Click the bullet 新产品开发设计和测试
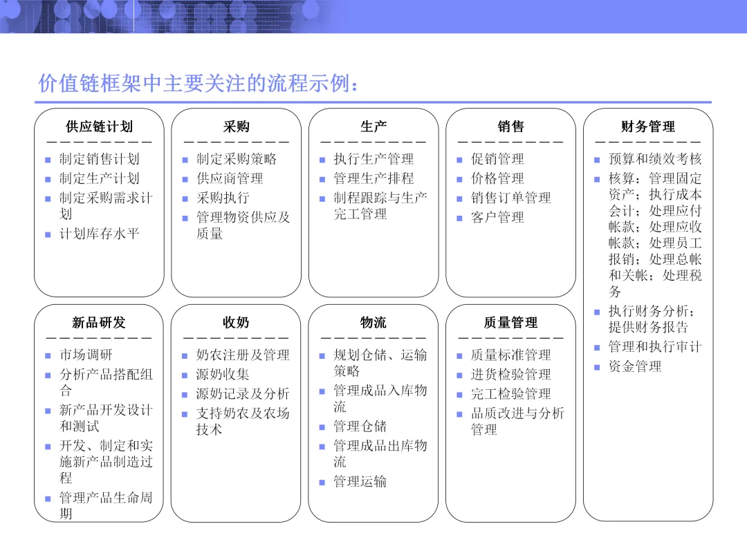Screen dimensions: 747x560 pos(106,418)
